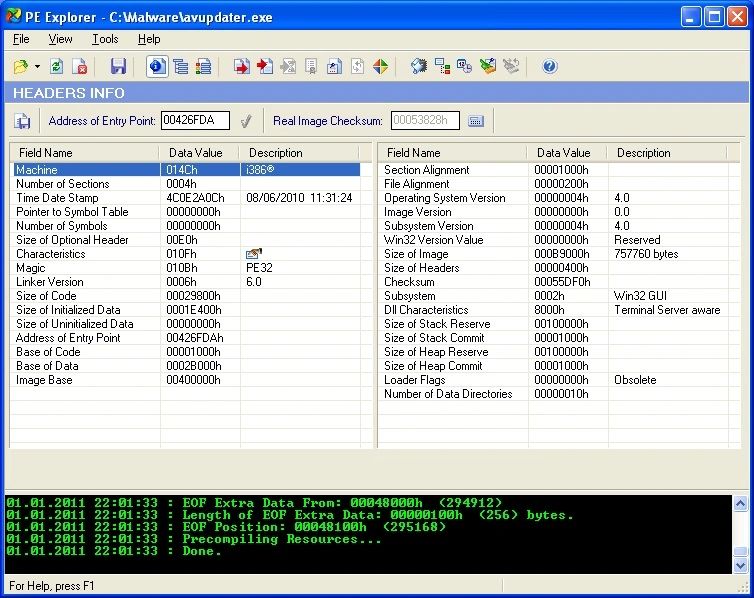This screenshot has height=598, width=754.
Task: Click the greyed Relocations page icon
Action: pyautogui.click(x=357, y=66)
